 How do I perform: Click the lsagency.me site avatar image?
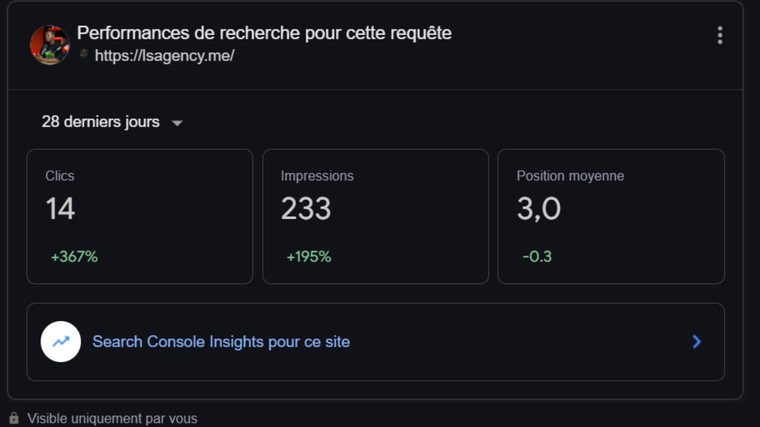(x=49, y=45)
